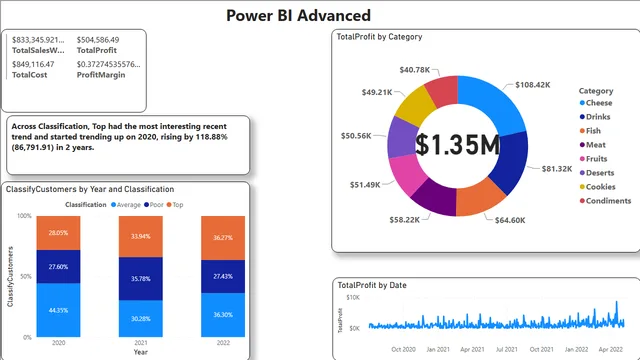Image resolution: width=640 pixels, height=360 pixels.
Task: Click the $49.21K data label
Action: [x=377, y=92]
